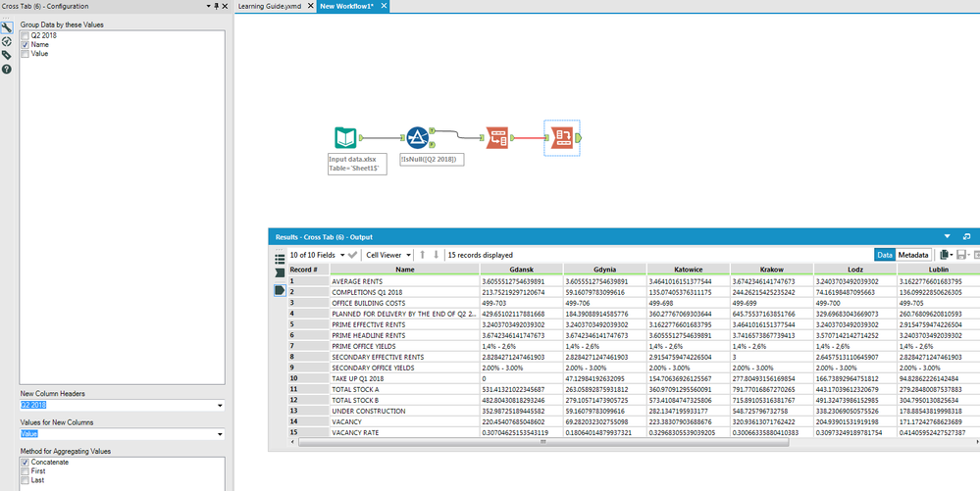This screenshot has width=980, height=491.
Task: Click the Record # column header
Action: pos(308,270)
